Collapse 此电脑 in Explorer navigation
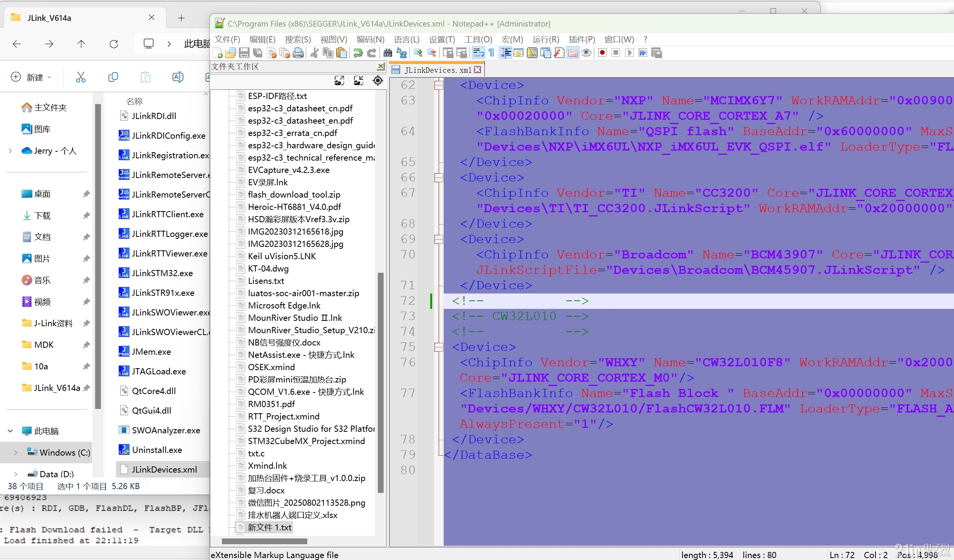The width and height of the screenshot is (954, 560). 10,431
